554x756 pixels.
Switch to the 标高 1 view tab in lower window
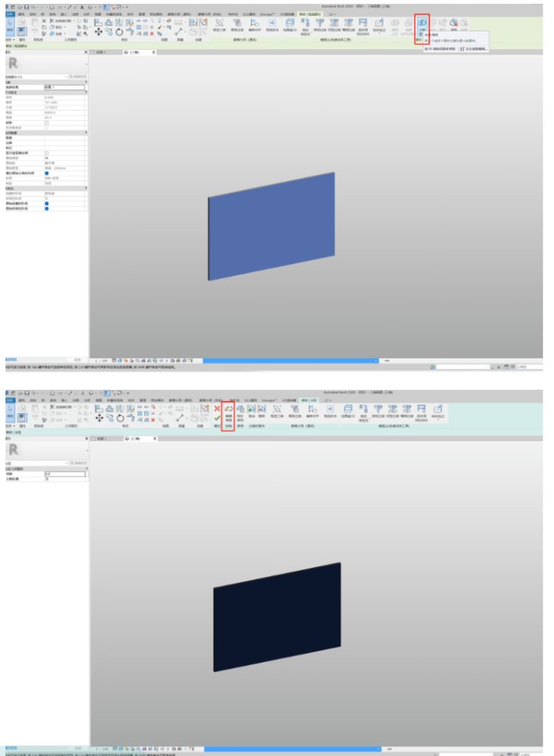pyautogui.click(x=102, y=438)
